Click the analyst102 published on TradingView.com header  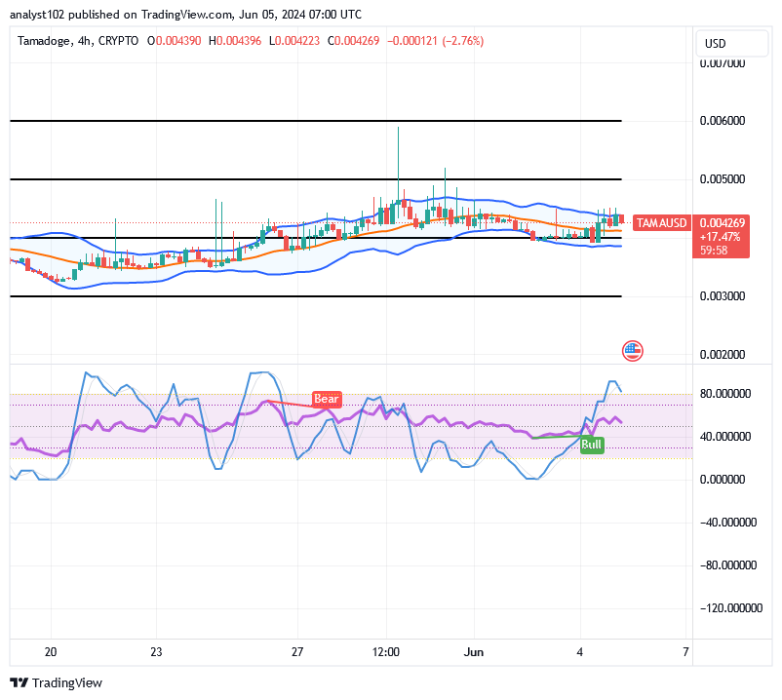[185, 15]
